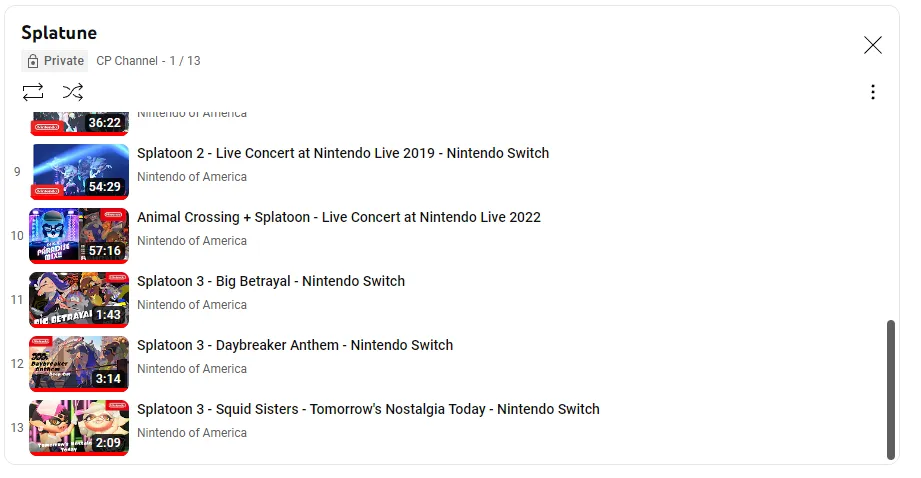Play the Big Betrayal video thumbnail
The height and width of the screenshot is (478, 921).
point(79,299)
